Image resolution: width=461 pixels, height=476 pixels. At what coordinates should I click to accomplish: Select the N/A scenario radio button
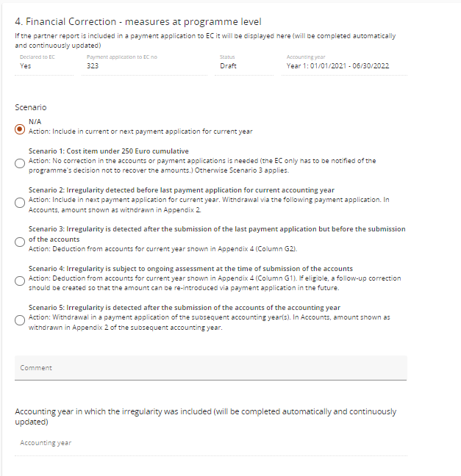point(21,129)
